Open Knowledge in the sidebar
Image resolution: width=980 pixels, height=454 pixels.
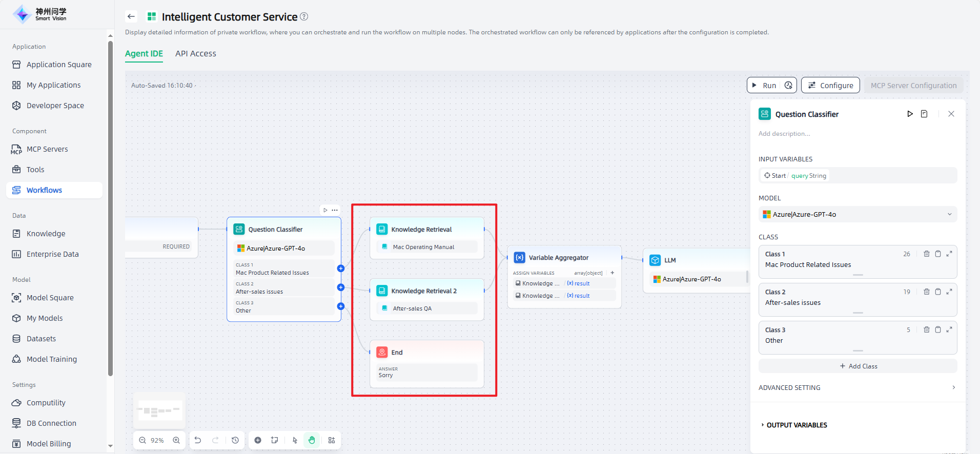[46, 234]
